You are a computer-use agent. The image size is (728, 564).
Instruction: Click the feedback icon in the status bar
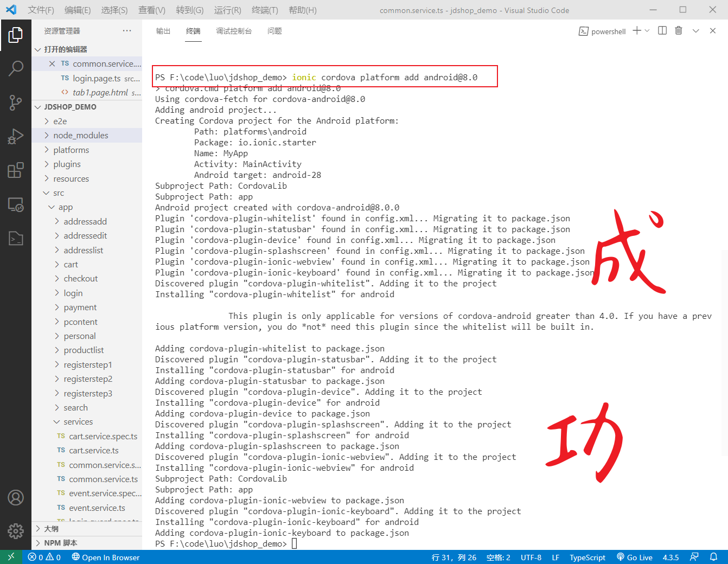[694, 557]
